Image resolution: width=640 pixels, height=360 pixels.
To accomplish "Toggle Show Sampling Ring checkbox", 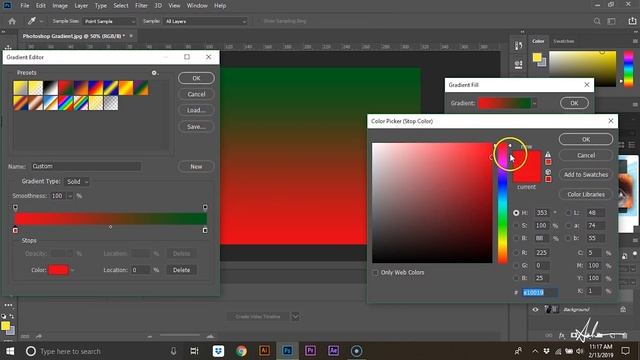I will 258,21.
